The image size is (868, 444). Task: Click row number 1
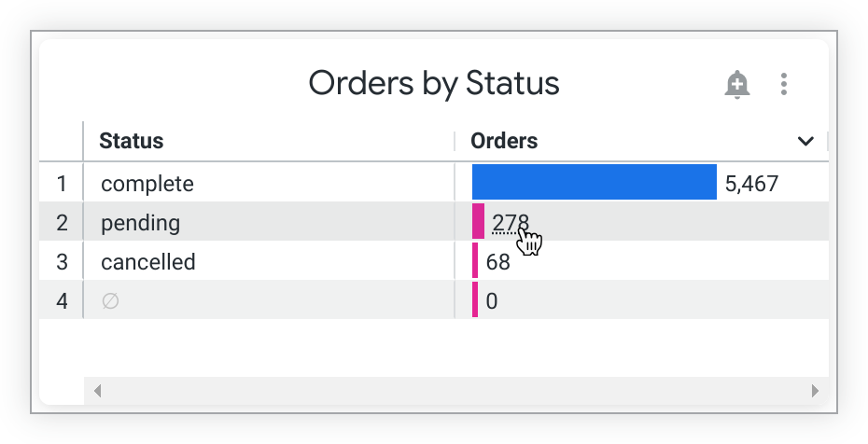pyautogui.click(x=62, y=184)
